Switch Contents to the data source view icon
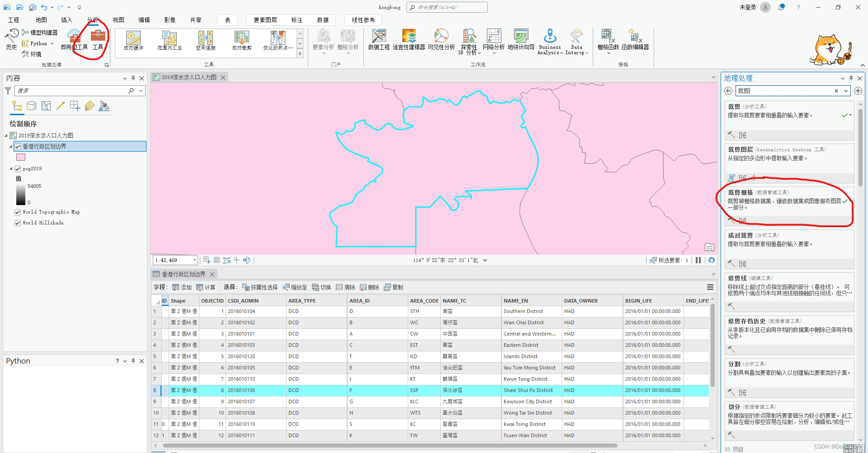868x453 pixels. click(31, 106)
